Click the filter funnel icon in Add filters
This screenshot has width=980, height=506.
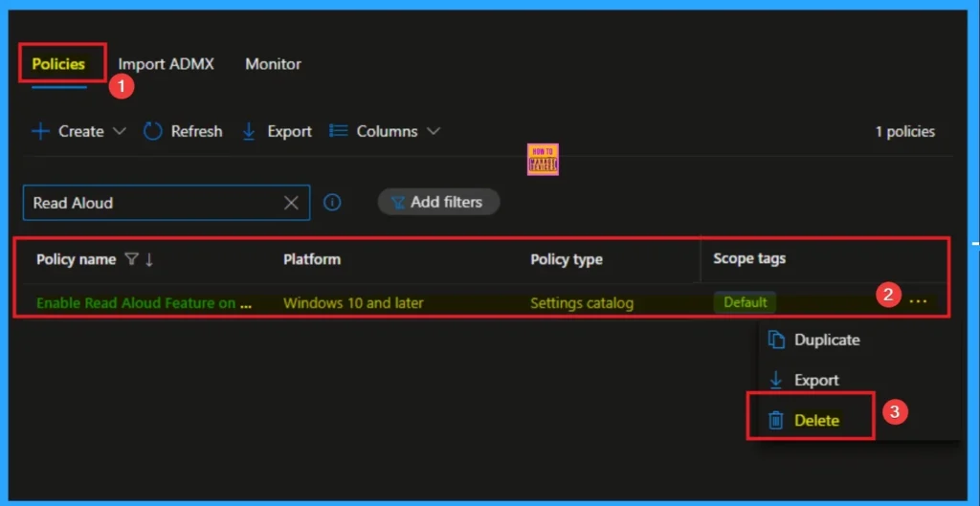pyautogui.click(x=397, y=203)
